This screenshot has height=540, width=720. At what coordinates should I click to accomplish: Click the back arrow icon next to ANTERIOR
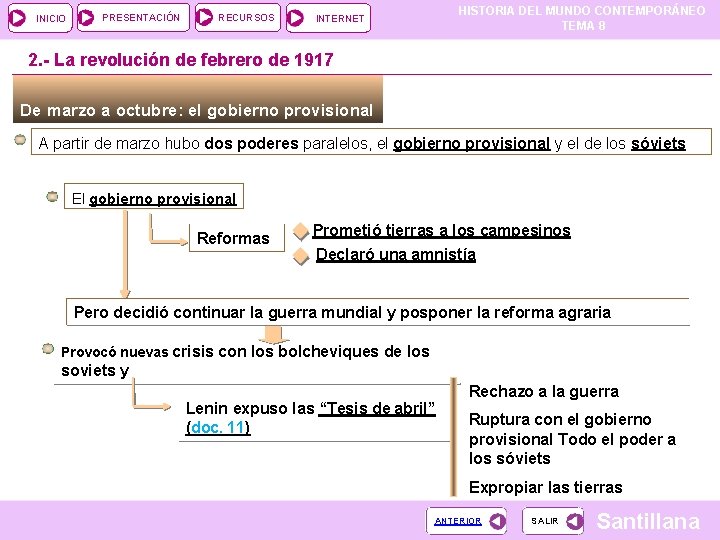coord(497,521)
